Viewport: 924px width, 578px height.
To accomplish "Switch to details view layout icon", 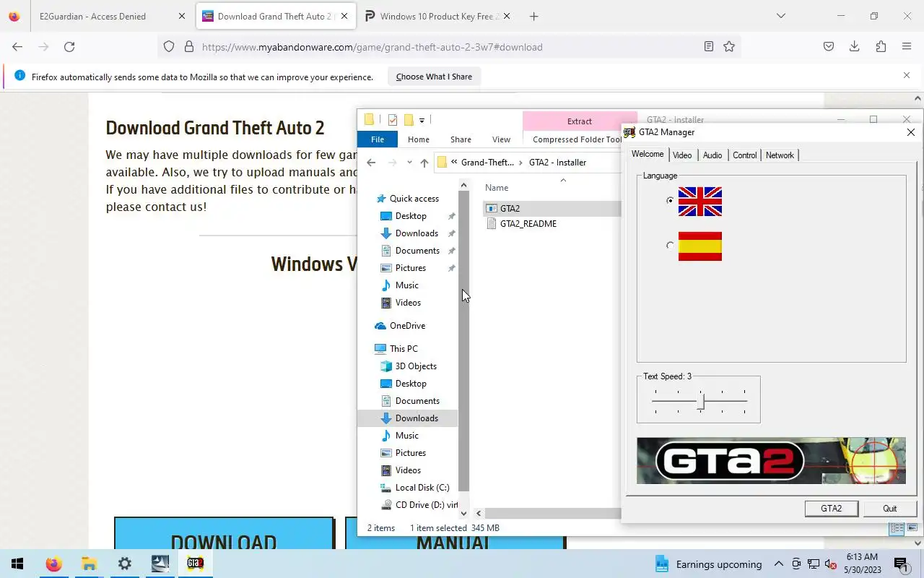I will click(x=897, y=529).
